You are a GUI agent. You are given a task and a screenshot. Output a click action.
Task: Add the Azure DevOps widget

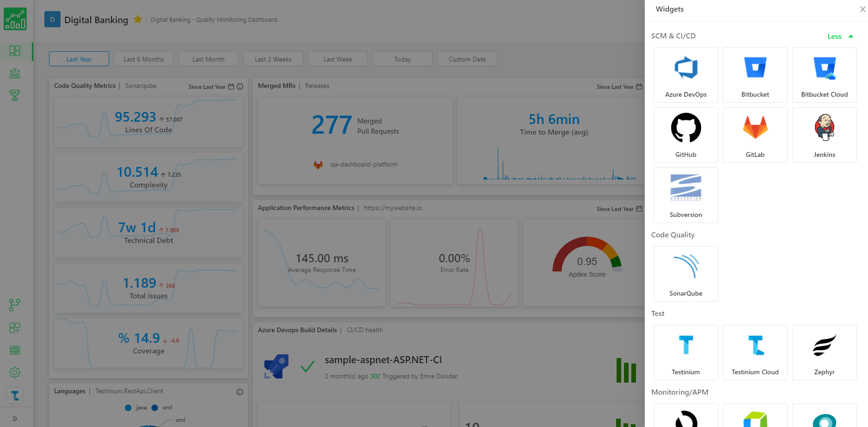[686, 75]
